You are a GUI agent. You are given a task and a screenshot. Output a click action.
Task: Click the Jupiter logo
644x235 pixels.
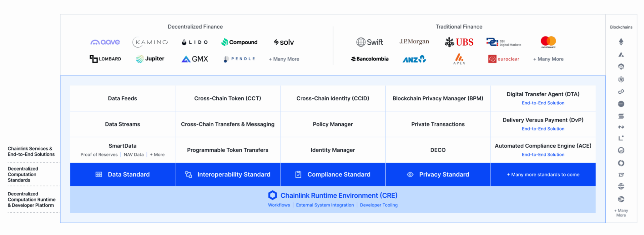150,59
